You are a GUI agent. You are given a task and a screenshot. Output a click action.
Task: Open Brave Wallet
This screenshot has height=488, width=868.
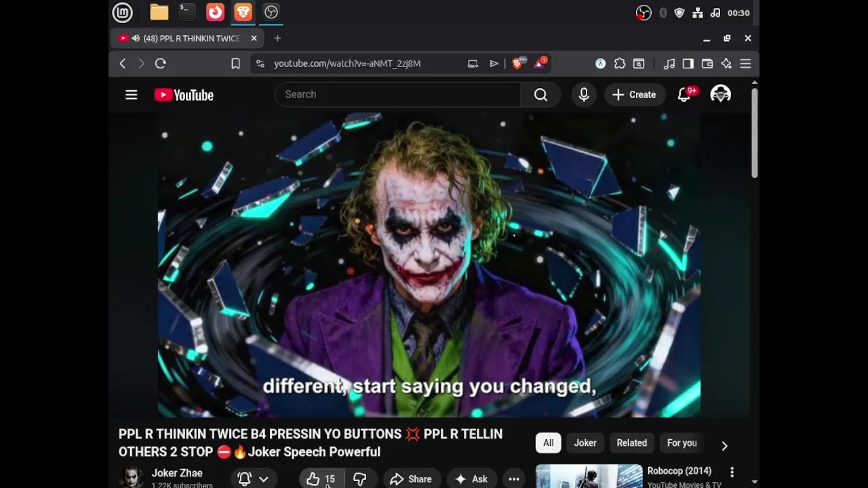click(x=707, y=64)
